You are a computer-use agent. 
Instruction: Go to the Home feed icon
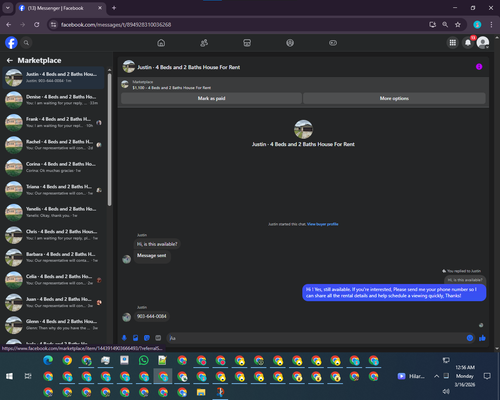pos(161,43)
